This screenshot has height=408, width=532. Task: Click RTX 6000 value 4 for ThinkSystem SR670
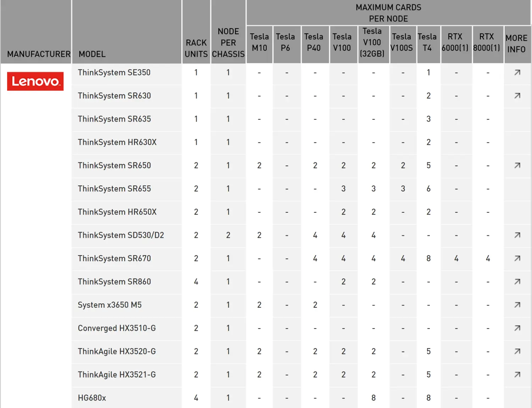tap(456, 258)
